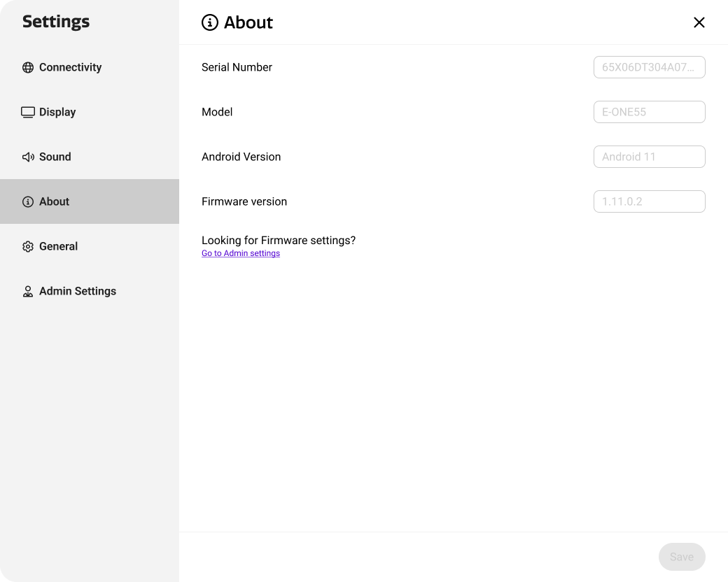Screen dimensions: 728x582
Task: Click the Serial Number field
Action: click(649, 67)
